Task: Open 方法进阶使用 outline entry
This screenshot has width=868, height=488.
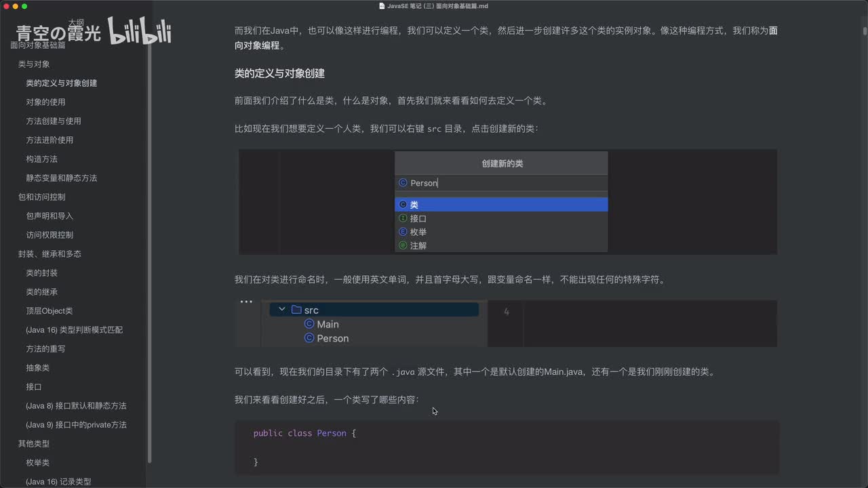Action: (50, 140)
